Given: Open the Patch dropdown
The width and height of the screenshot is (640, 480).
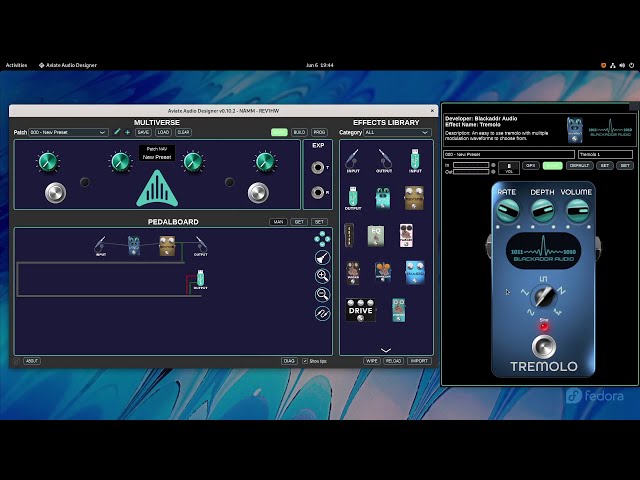Looking at the screenshot, I should point(69,132).
